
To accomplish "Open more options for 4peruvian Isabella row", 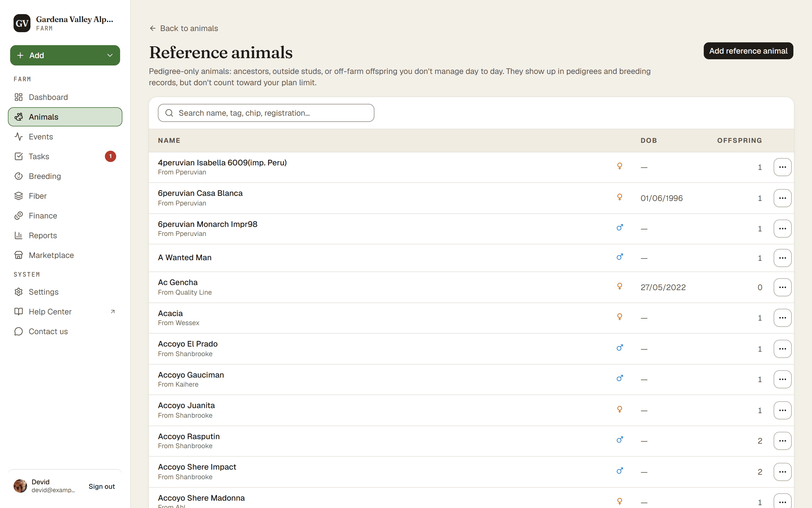I will (782, 167).
